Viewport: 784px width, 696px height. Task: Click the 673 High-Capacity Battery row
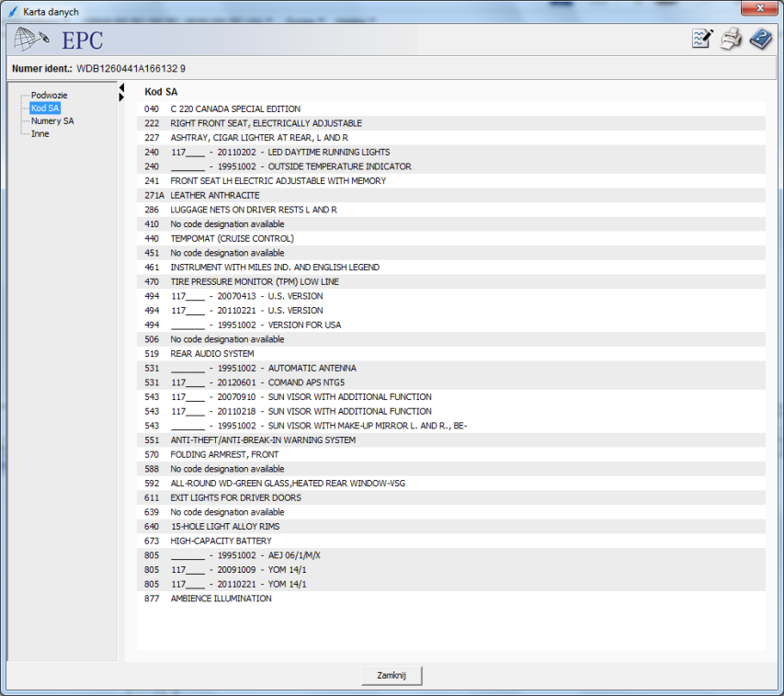click(221, 542)
